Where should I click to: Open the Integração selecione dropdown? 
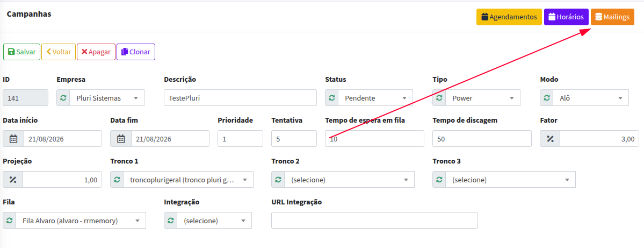coord(214,221)
